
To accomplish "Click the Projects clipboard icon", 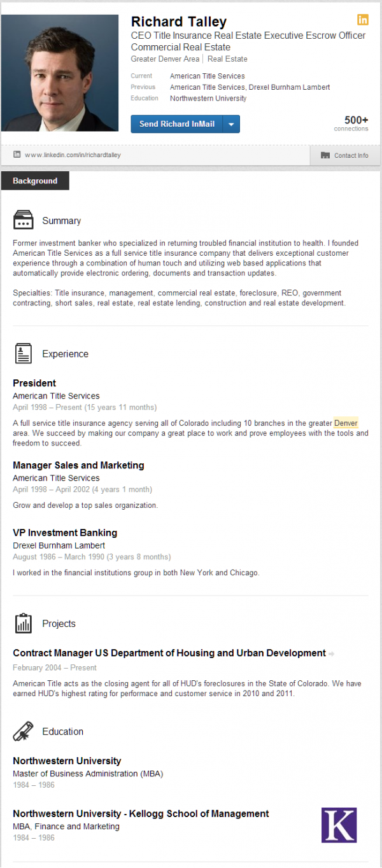I will click(24, 623).
